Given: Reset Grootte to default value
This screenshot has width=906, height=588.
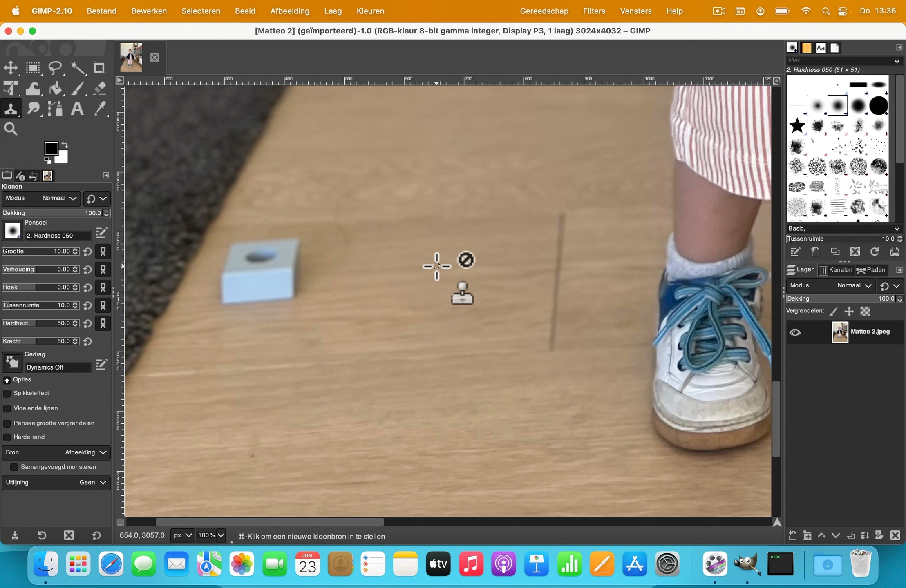Looking at the screenshot, I should (x=87, y=252).
